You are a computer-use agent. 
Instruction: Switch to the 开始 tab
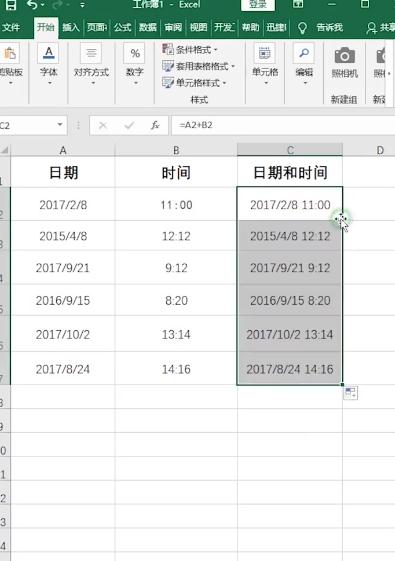(46, 27)
